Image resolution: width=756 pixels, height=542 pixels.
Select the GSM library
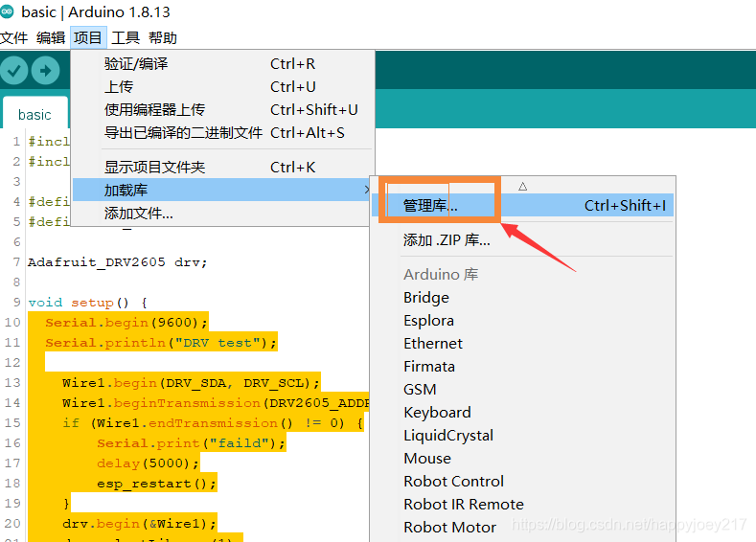tap(523, 390)
